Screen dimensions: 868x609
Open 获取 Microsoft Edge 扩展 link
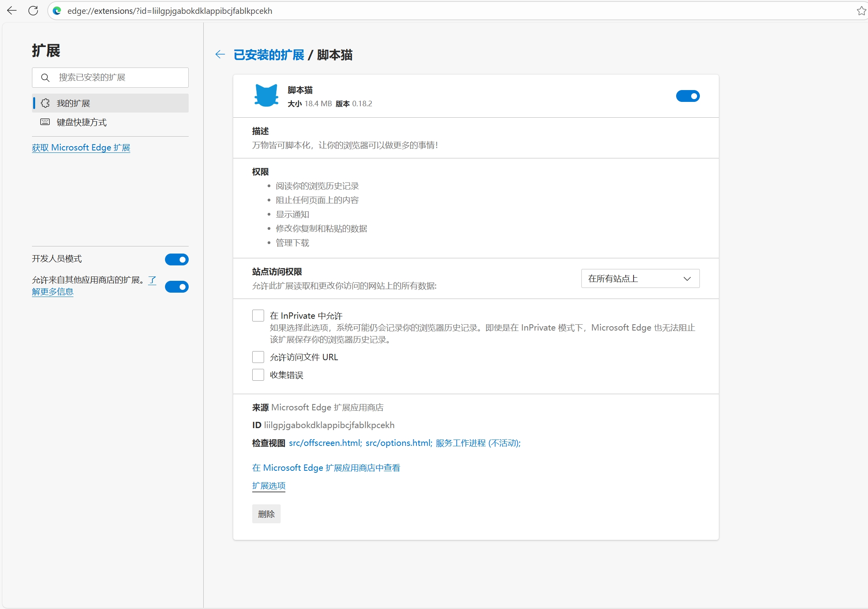pos(81,148)
